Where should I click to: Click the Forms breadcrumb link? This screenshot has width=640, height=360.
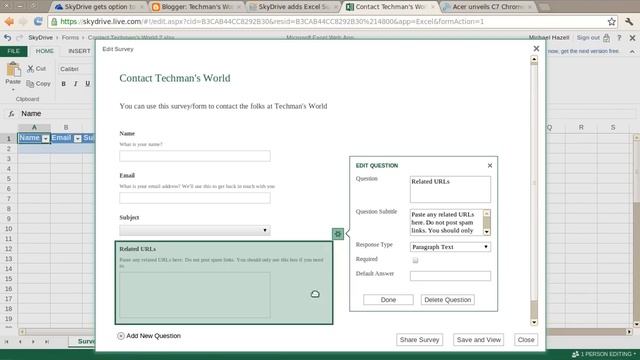pyautogui.click(x=70, y=38)
